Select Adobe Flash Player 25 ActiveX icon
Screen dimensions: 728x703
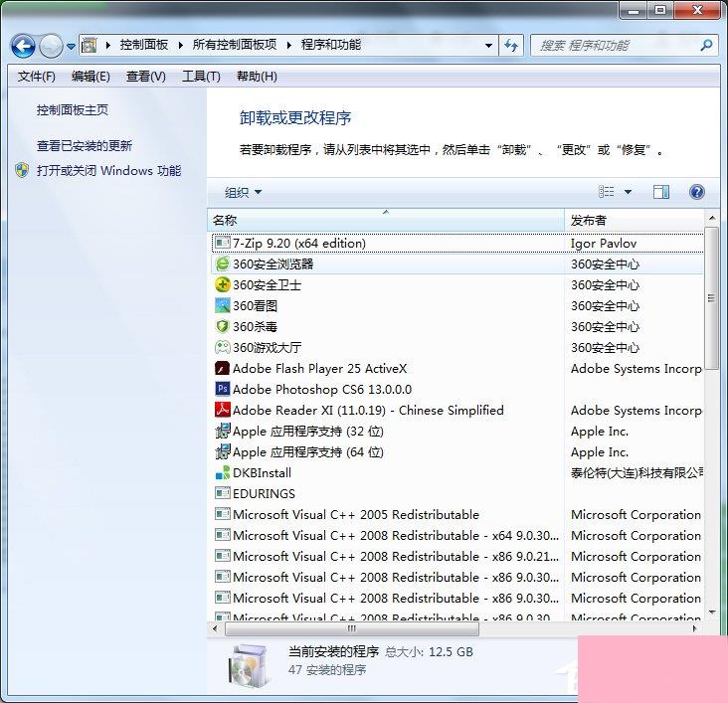[x=223, y=368]
